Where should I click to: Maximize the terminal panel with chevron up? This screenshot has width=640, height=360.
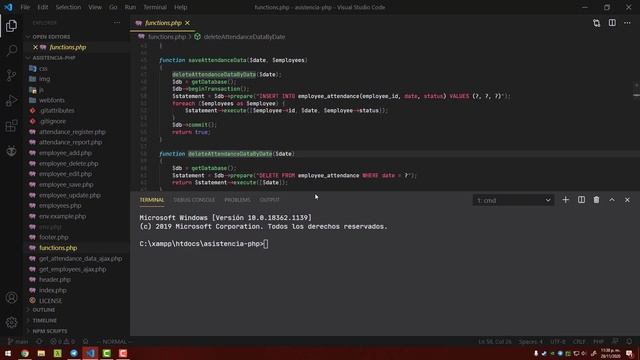(x=612, y=200)
